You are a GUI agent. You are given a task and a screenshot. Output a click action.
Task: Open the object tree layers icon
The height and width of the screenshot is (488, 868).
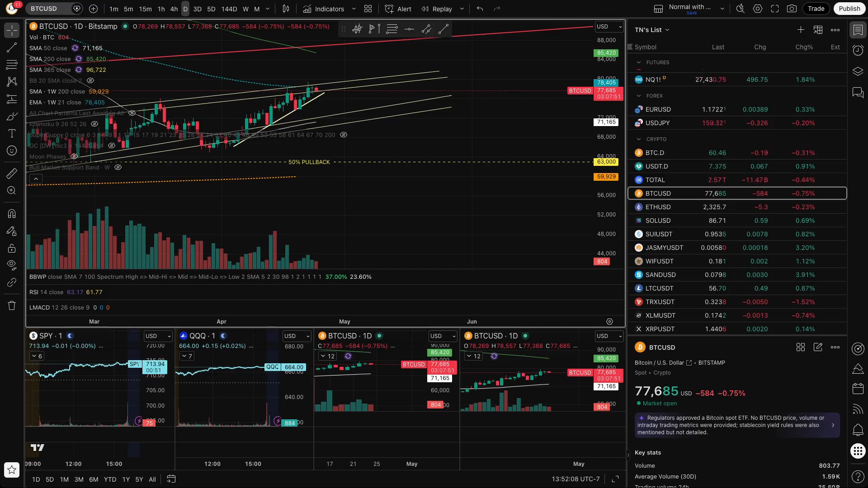point(858,71)
